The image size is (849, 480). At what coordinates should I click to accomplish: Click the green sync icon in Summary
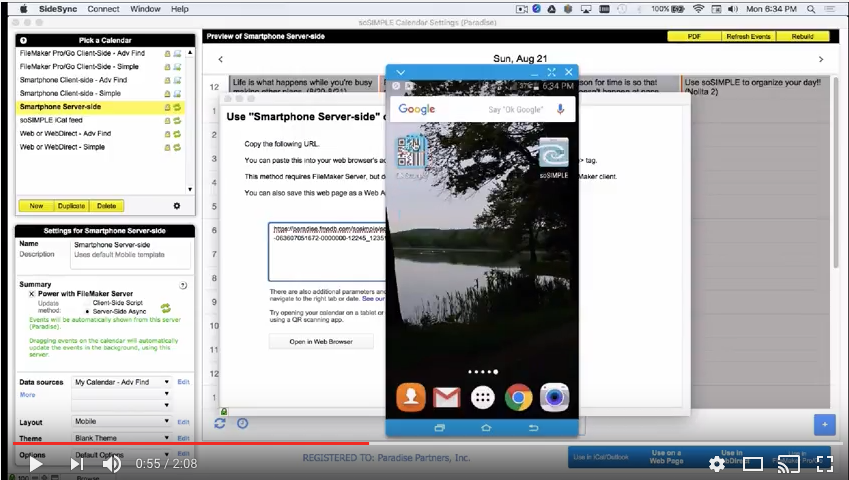(x=166, y=308)
